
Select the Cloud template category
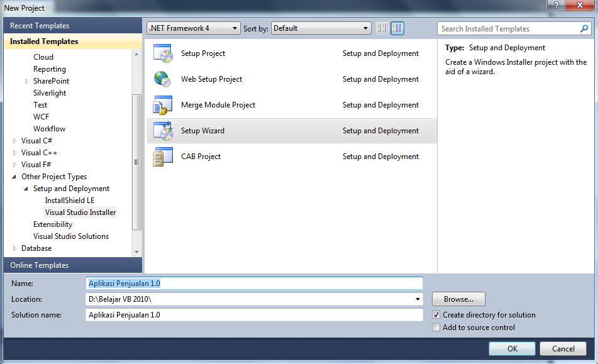[x=43, y=57]
